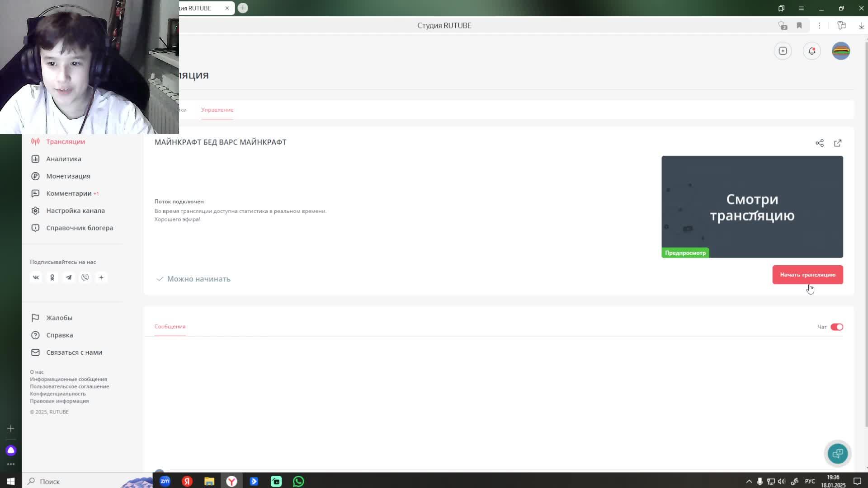Open Zoom from the taskbar
Viewport: 868px width, 488px height.
tap(165, 481)
